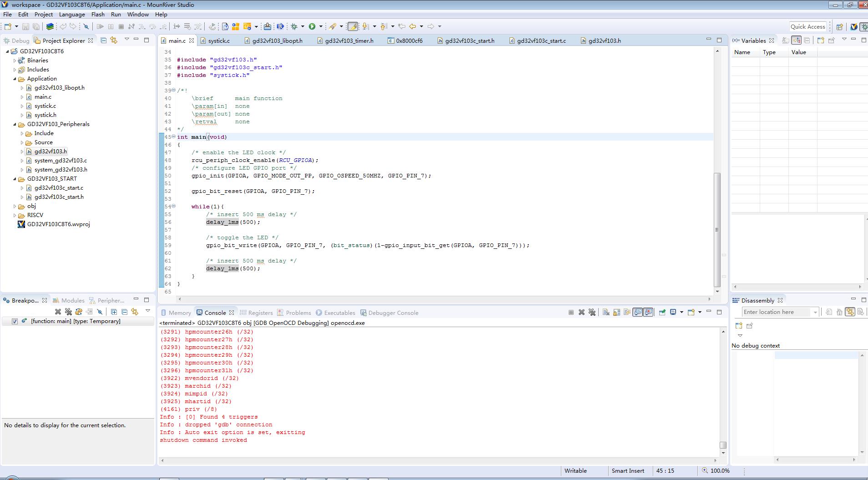868x480 pixels.
Task: Switch to the Debug perspective bug icon
Action: pos(864,27)
